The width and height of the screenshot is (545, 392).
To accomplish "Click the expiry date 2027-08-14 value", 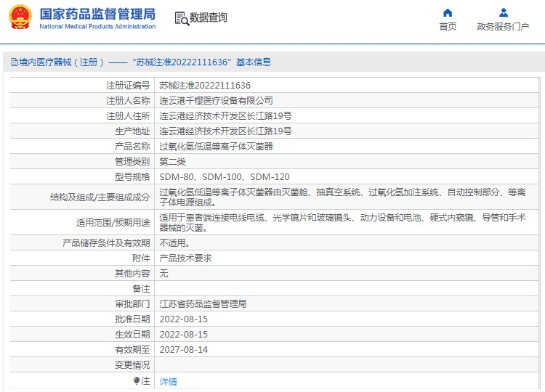I will tap(183, 350).
